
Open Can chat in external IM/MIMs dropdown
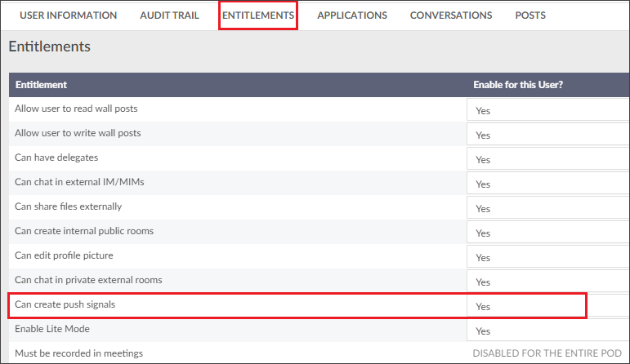coord(548,183)
